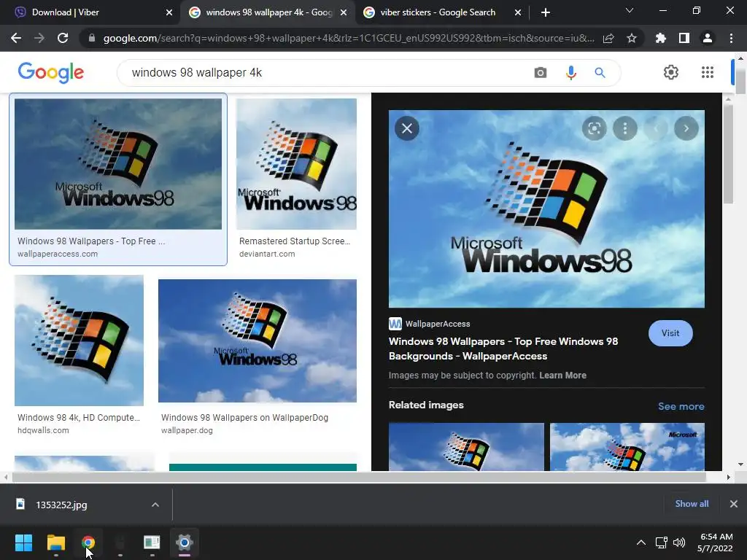Screen dimensions: 747x560
Task: Close the viber stickers tab
Action: [518, 12]
